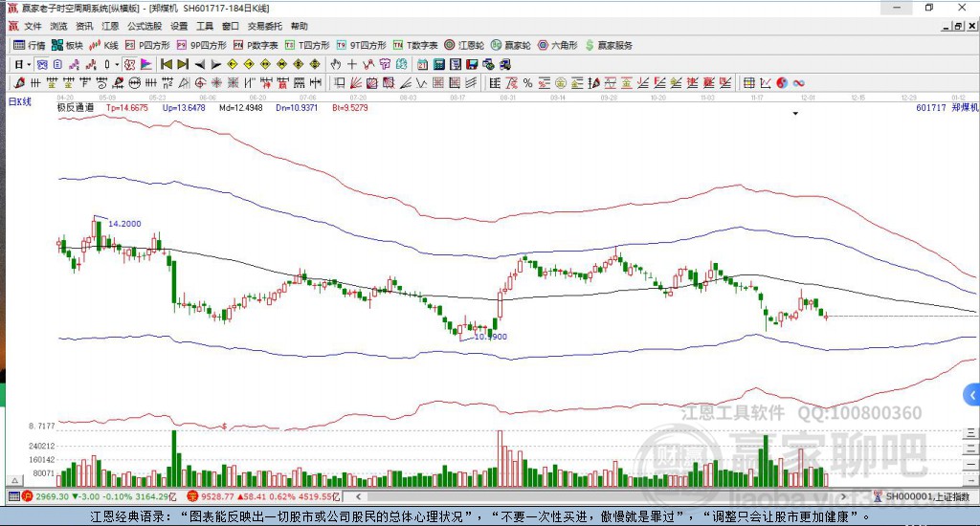Click the 14.2000 high price label

[x=125, y=224]
